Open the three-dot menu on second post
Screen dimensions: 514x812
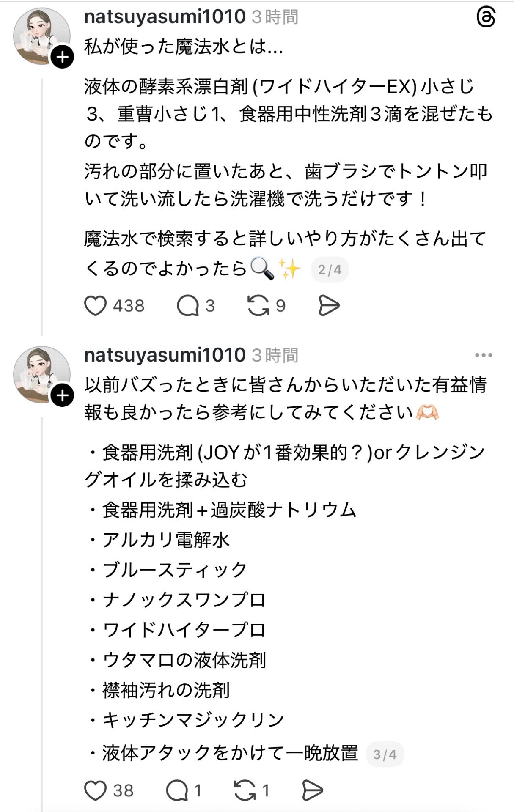click(484, 355)
